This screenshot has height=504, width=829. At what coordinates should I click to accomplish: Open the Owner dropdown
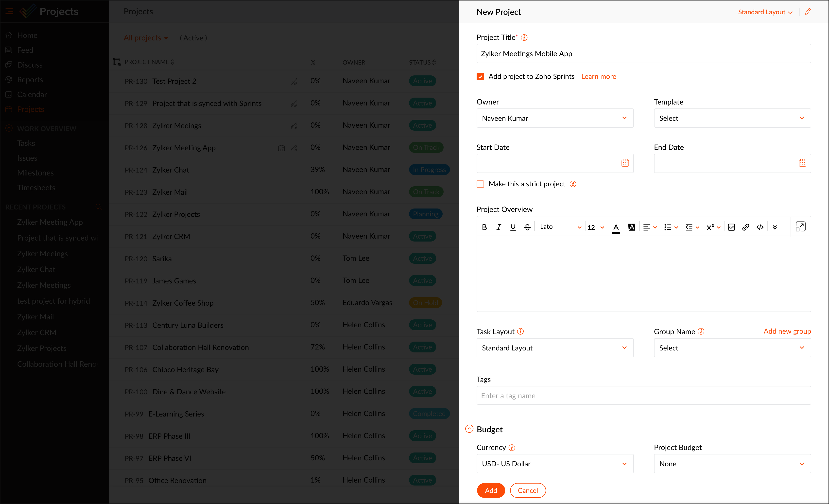[x=555, y=118]
